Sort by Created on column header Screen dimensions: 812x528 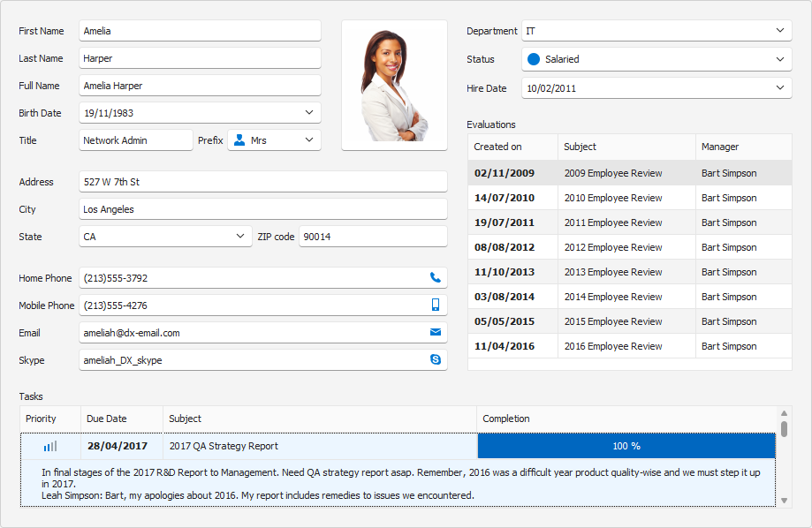point(512,147)
